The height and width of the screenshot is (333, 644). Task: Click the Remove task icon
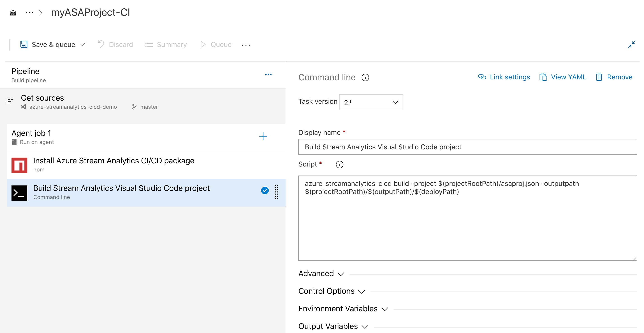[600, 77]
